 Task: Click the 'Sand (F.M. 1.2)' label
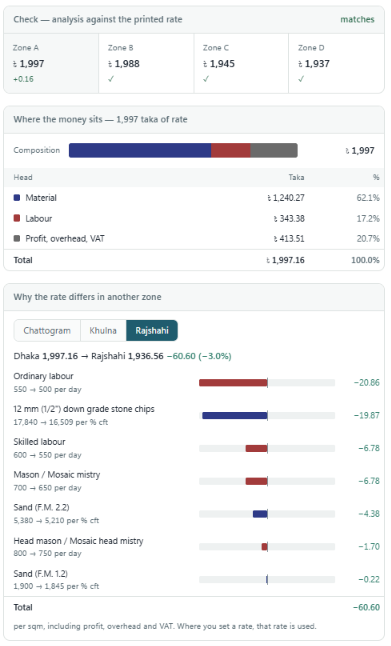pos(40,573)
